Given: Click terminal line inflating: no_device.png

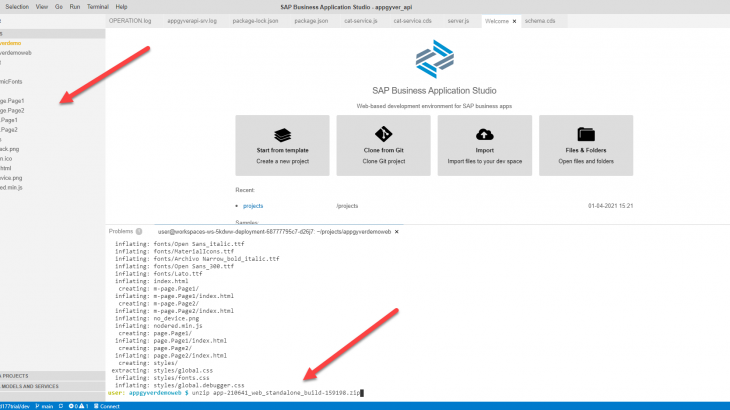Looking at the screenshot, I should pos(157,318).
